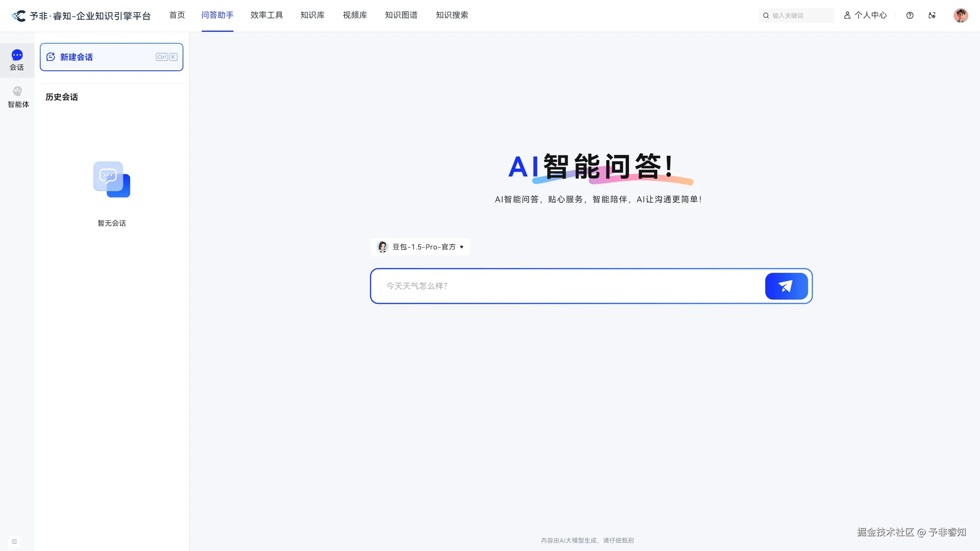Click the platform logo at top left
The height and width of the screenshot is (551, 980).
pos(18,16)
